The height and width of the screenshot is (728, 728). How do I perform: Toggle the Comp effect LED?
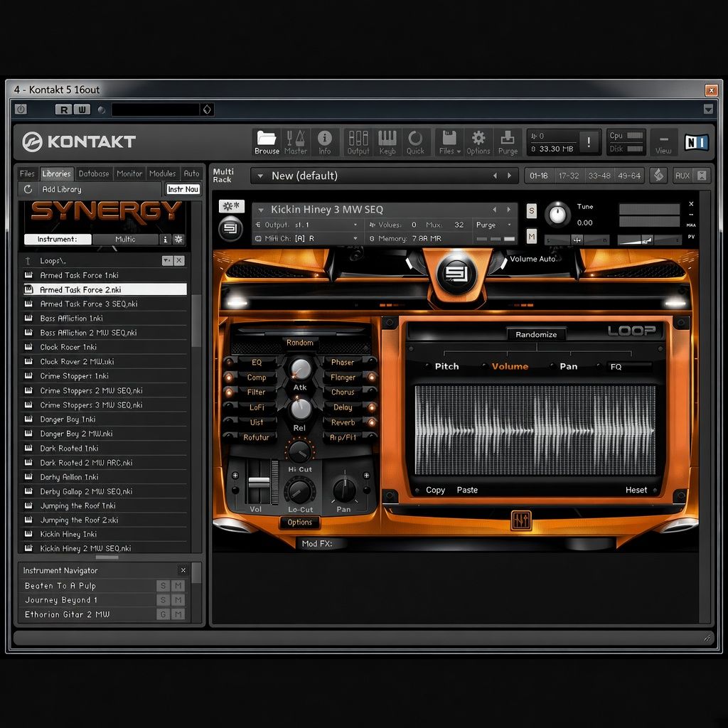[x=228, y=378]
